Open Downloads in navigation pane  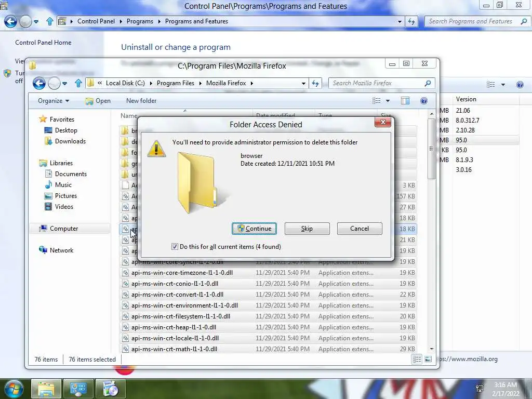click(70, 141)
